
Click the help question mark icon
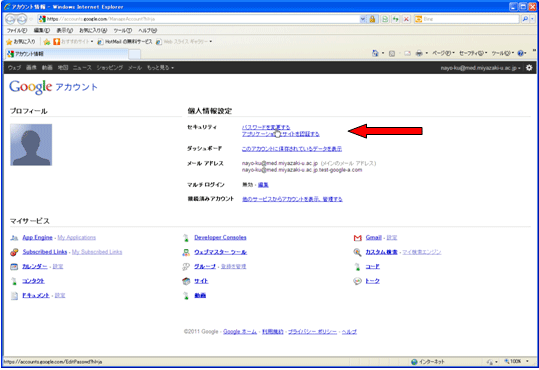(520, 53)
